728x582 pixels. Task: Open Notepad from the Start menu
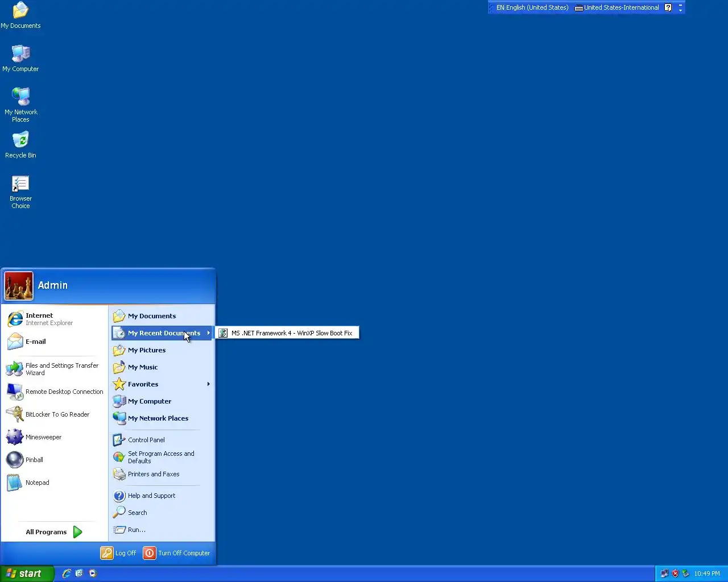(55, 483)
